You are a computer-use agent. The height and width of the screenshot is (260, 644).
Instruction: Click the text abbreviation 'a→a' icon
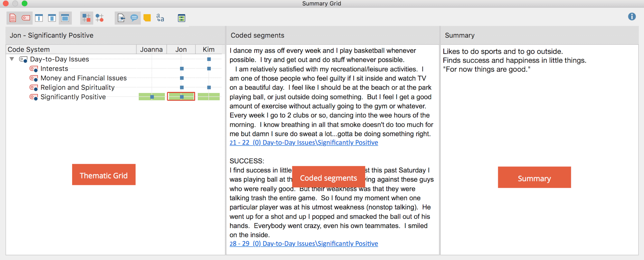(160, 18)
